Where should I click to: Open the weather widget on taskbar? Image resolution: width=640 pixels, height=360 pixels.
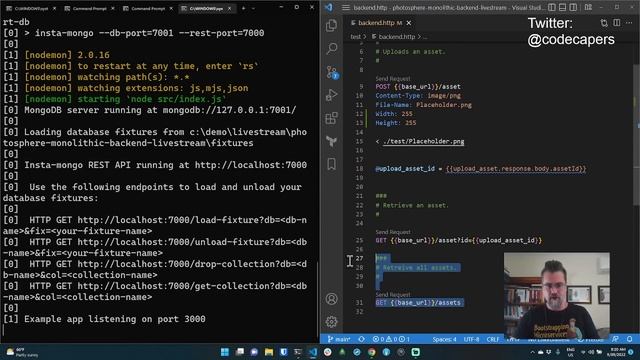[23, 352]
